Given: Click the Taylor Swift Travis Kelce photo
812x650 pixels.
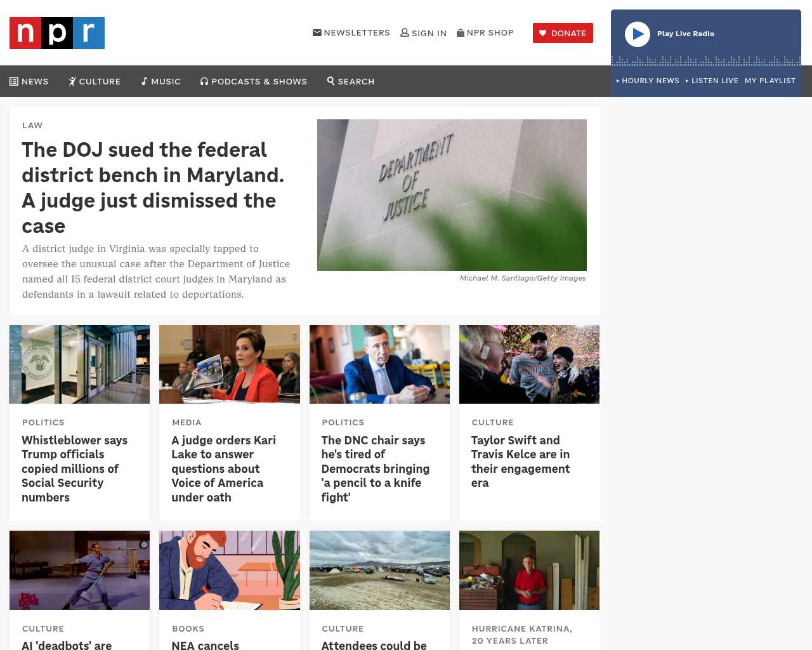Looking at the screenshot, I should click(x=529, y=364).
